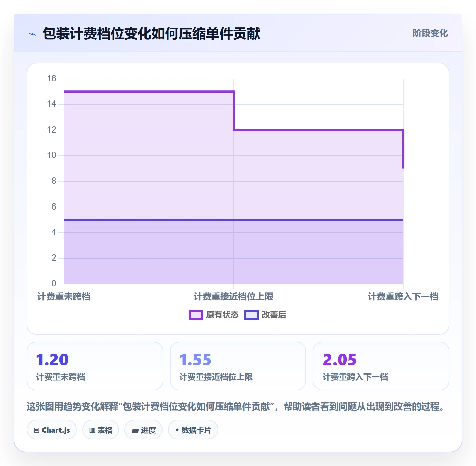
Task: Select the 进度 tag
Action: pos(143,430)
